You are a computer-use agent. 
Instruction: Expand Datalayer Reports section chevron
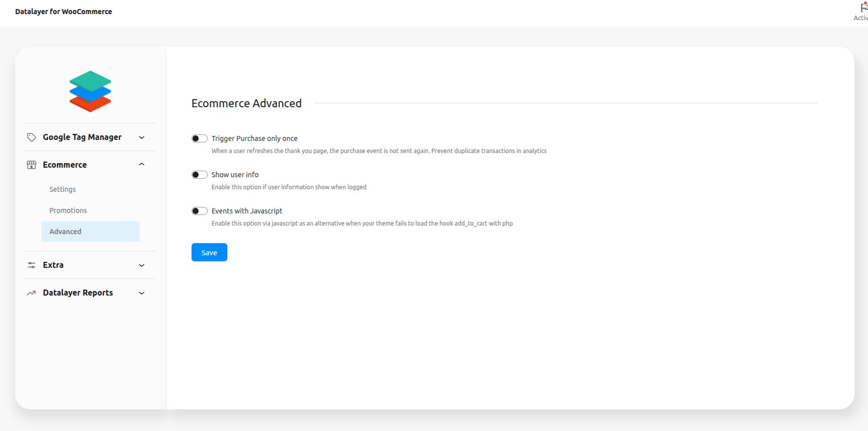point(142,293)
